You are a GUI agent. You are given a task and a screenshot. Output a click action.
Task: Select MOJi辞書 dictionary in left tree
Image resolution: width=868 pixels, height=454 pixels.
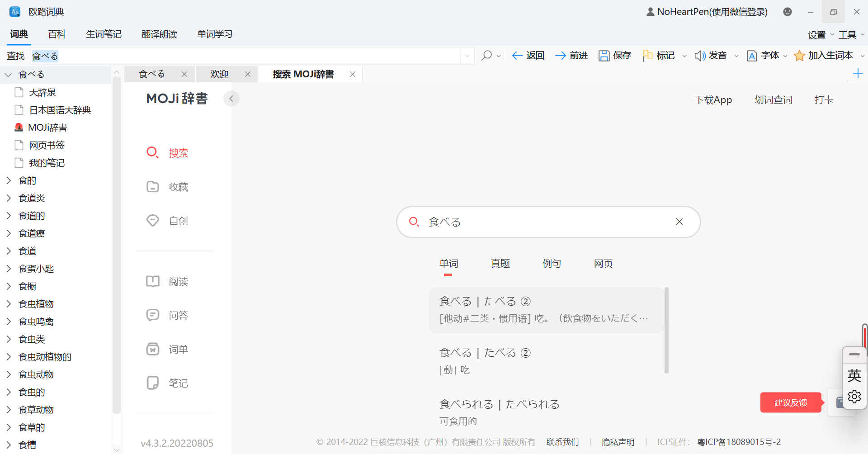coord(47,128)
